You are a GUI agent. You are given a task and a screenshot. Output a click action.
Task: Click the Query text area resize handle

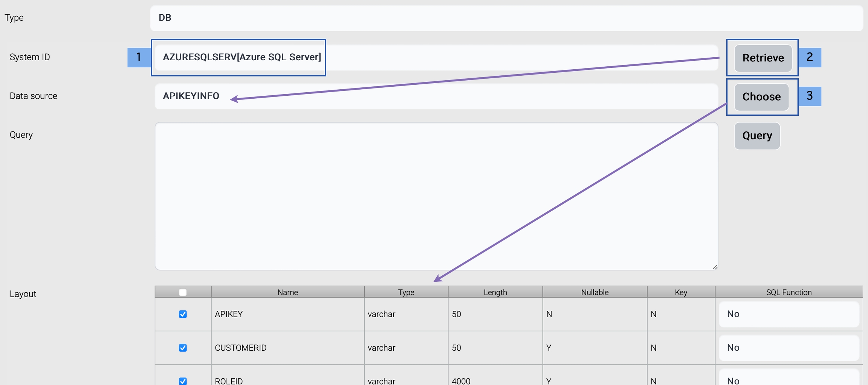click(x=715, y=267)
